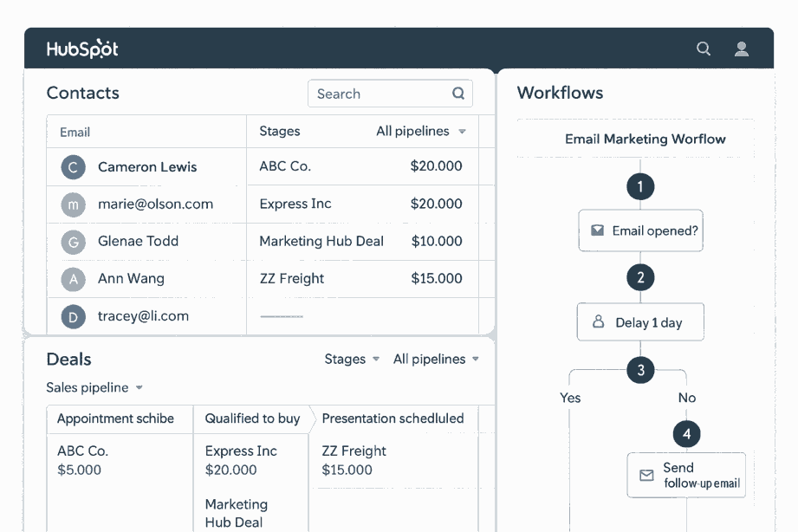Select the Qualified to buy stage
The image size is (798, 532).
coord(252,419)
